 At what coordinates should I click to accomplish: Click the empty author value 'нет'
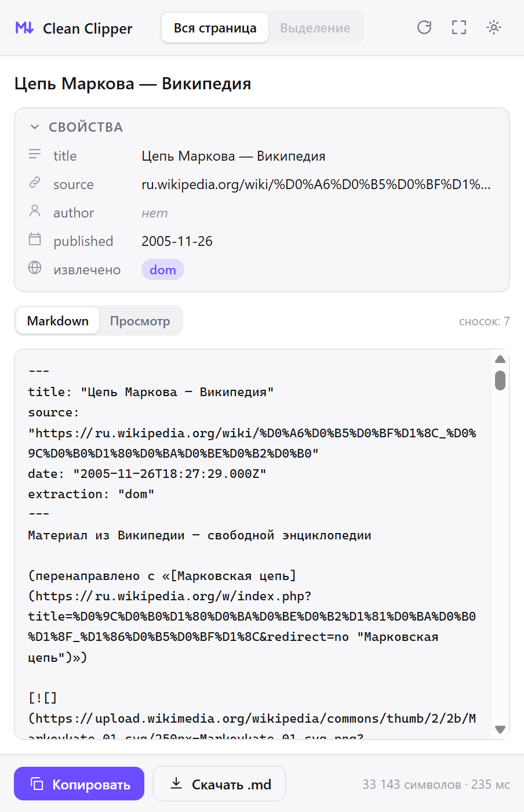pos(155,213)
